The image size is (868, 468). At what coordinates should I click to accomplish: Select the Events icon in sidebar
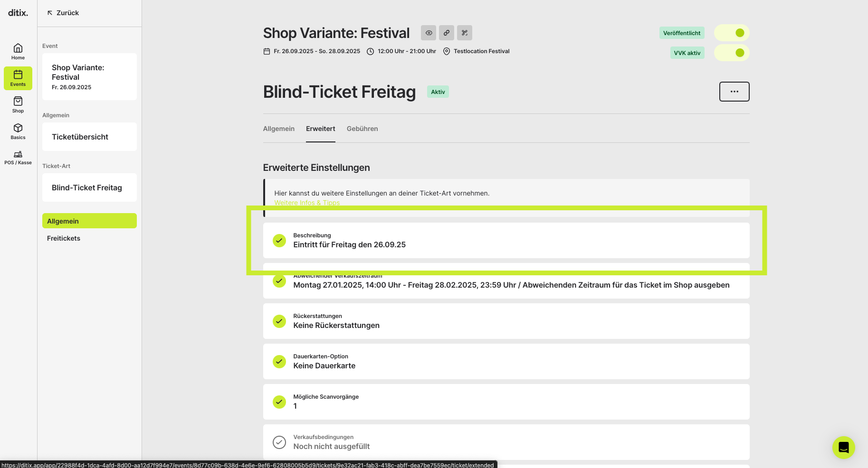(18, 78)
